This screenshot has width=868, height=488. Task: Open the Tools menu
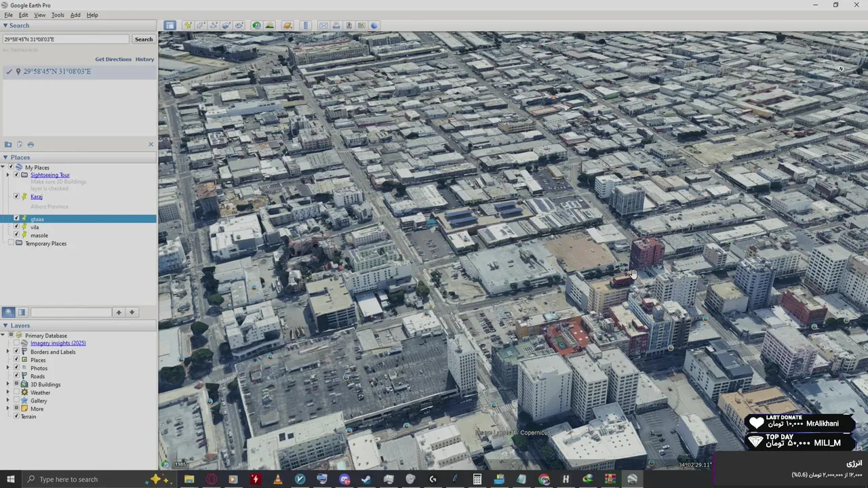[58, 15]
